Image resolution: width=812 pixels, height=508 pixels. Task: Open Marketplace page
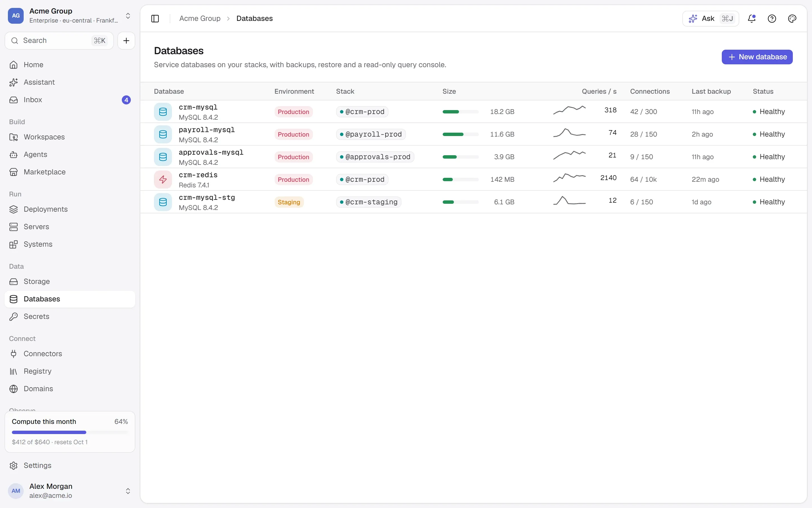70,172
